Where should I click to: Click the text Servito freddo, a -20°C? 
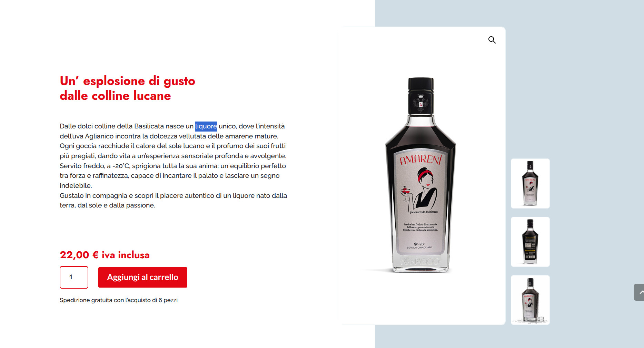pyautogui.click(x=95, y=166)
